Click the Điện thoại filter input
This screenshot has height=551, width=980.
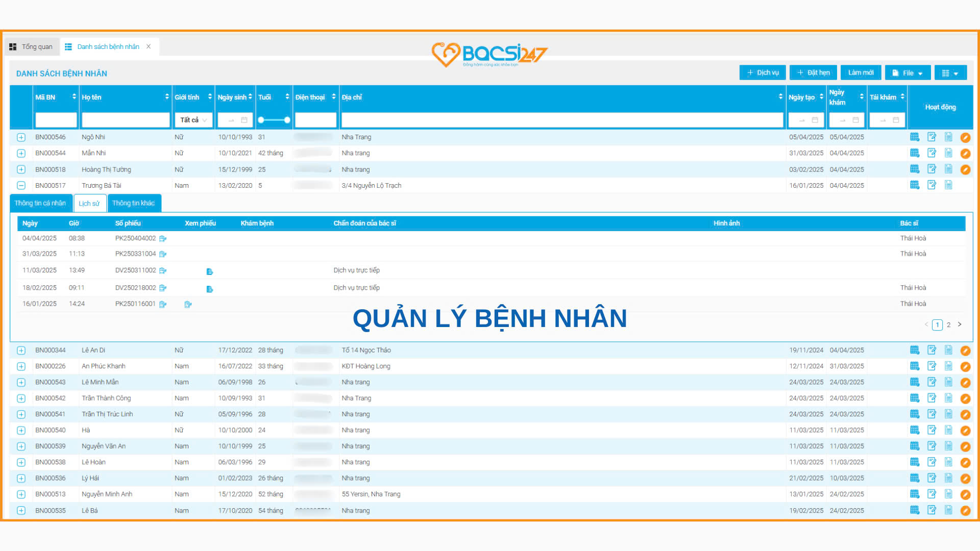click(315, 120)
